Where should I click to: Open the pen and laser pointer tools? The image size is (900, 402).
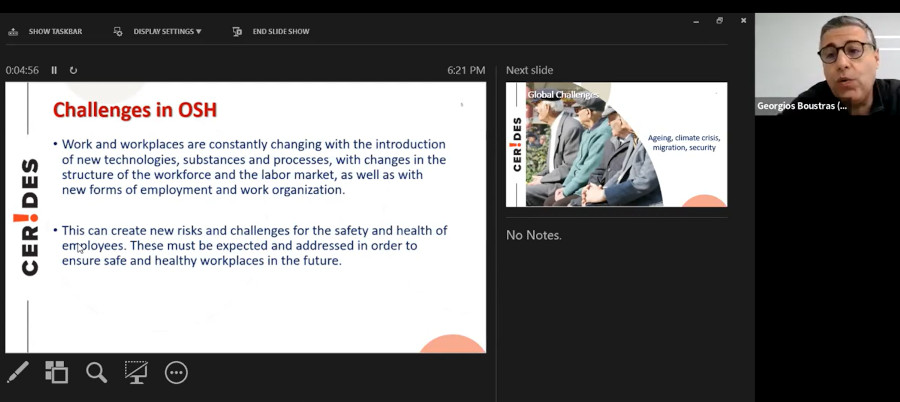point(18,373)
